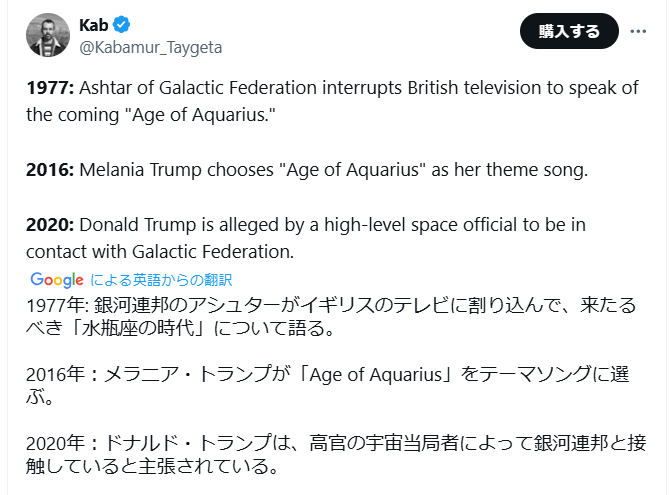Viewport: 670px width, 495px height.
Task: Click the bold "1977:" label in the tweet
Action: [x=48, y=87]
